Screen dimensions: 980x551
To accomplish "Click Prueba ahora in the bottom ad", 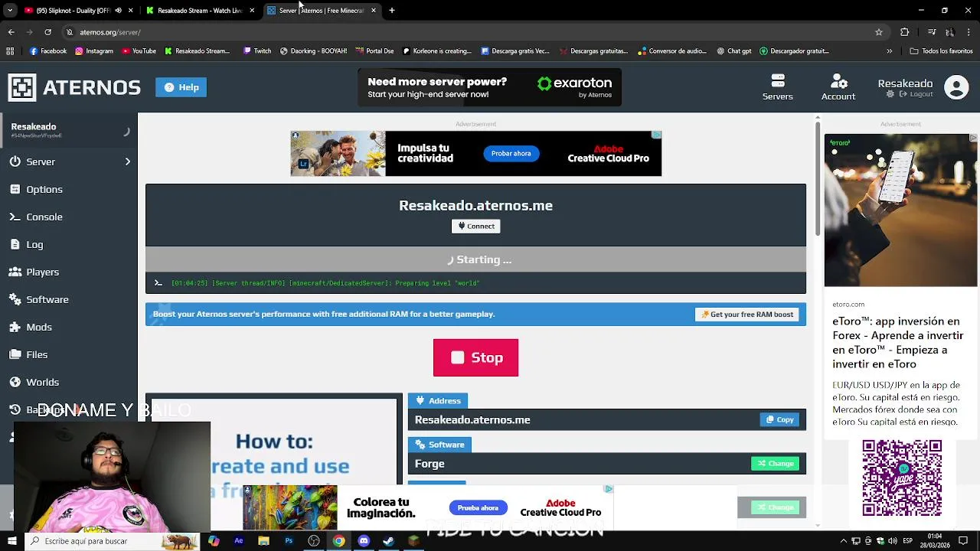I will [478, 507].
